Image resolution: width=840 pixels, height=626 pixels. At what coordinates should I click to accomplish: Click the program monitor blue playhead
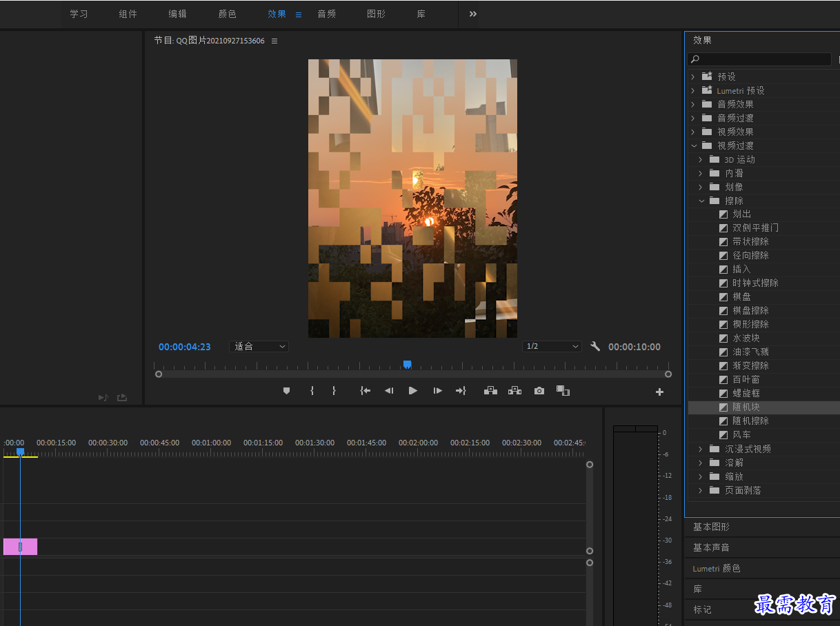pos(408,364)
